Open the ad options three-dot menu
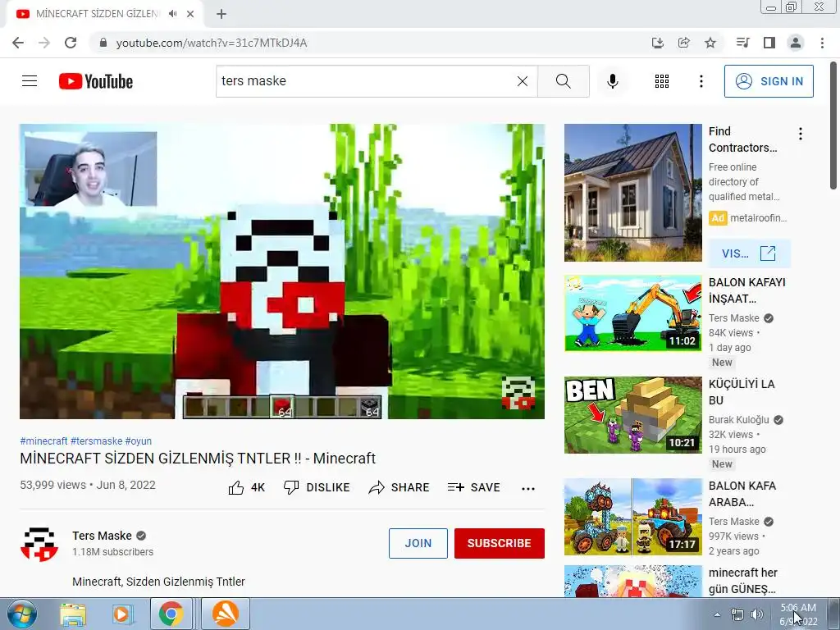The height and width of the screenshot is (630, 840). [801, 134]
